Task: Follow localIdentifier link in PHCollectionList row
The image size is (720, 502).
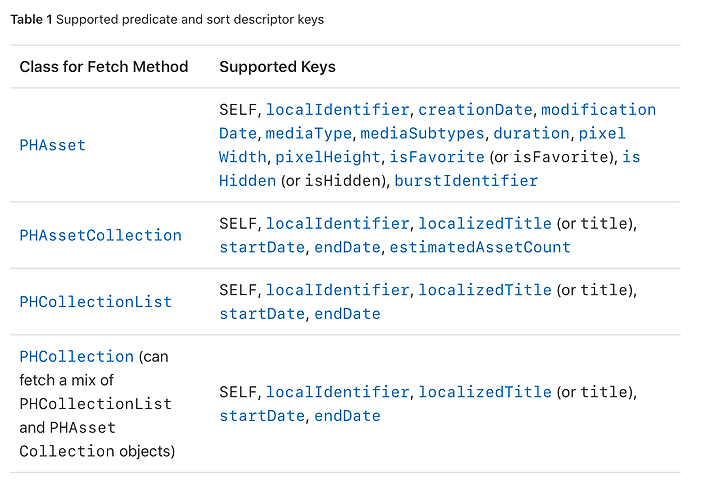Action: (x=338, y=290)
